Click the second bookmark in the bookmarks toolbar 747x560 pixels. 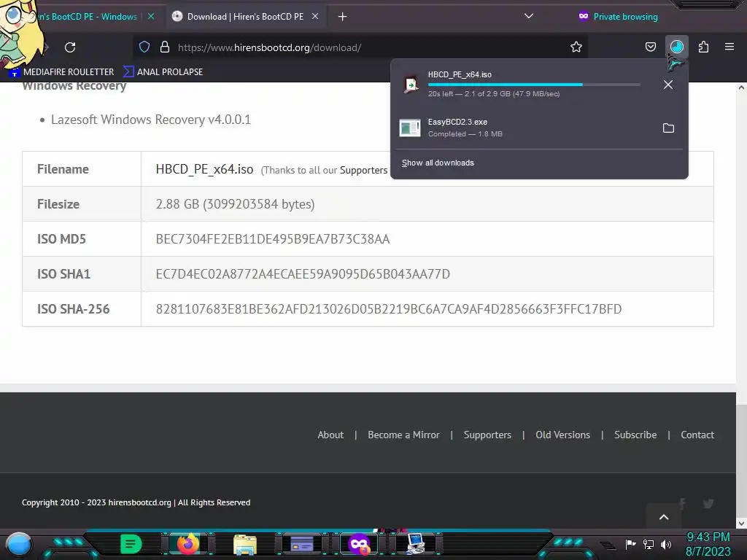[163, 72]
